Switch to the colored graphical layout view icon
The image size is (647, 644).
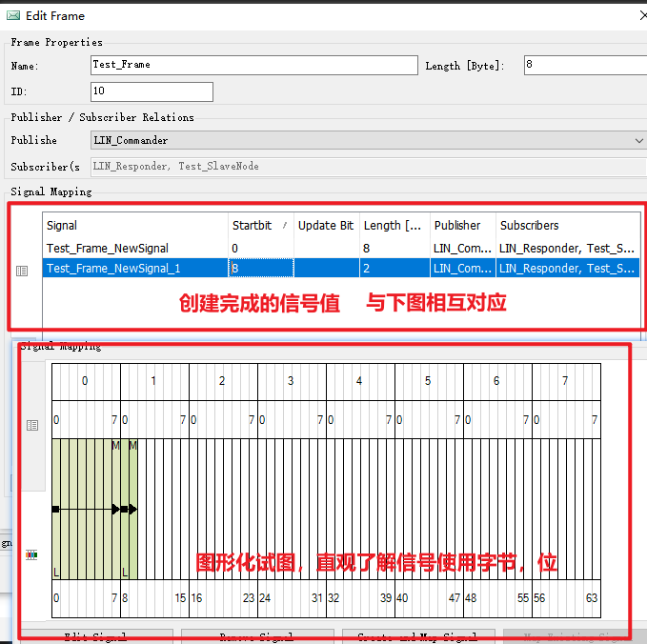(31, 554)
